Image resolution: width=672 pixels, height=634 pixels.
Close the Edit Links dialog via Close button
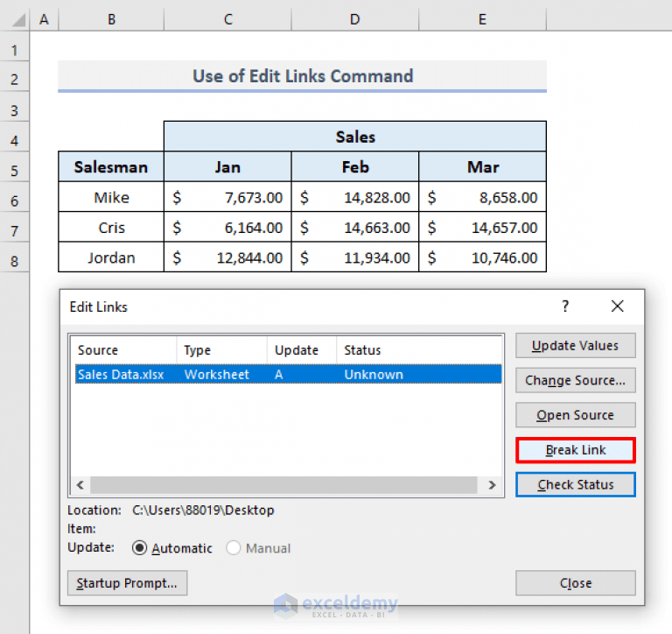click(575, 583)
